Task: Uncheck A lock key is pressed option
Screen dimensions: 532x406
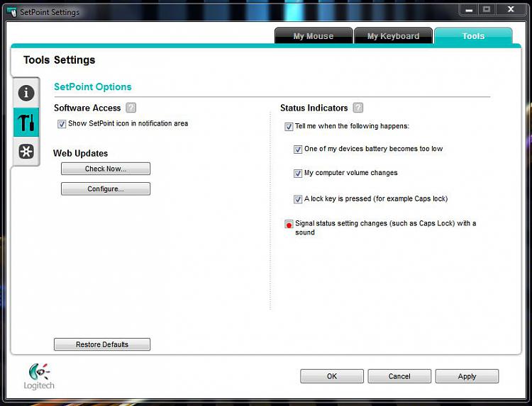Action: pyautogui.click(x=297, y=199)
